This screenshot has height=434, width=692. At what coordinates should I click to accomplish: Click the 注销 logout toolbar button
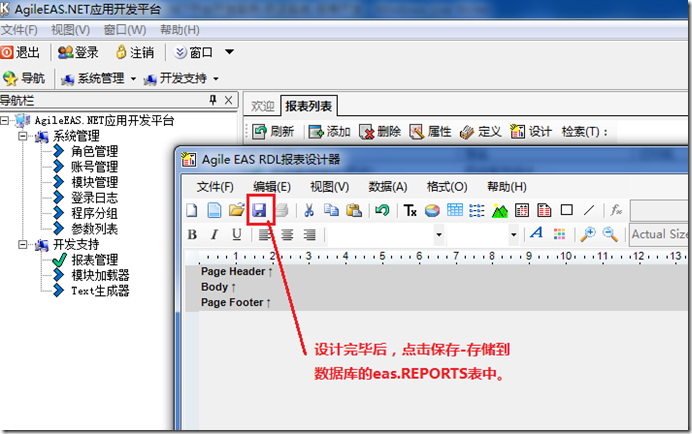tap(135, 53)
